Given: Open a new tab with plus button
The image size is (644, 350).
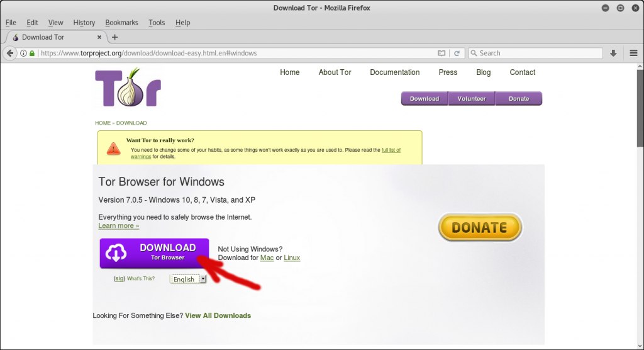Looking at the screenshot, I should pos(114,37).
